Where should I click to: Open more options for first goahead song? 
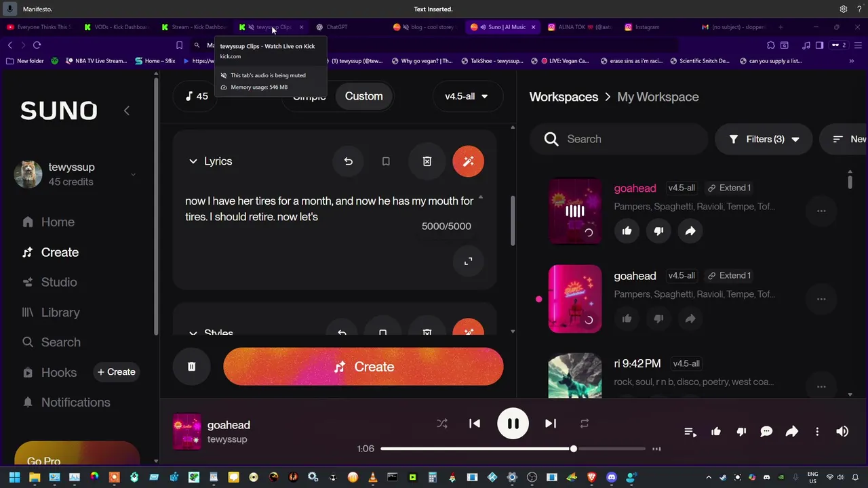pyautogui.click(x=821, y=211)
